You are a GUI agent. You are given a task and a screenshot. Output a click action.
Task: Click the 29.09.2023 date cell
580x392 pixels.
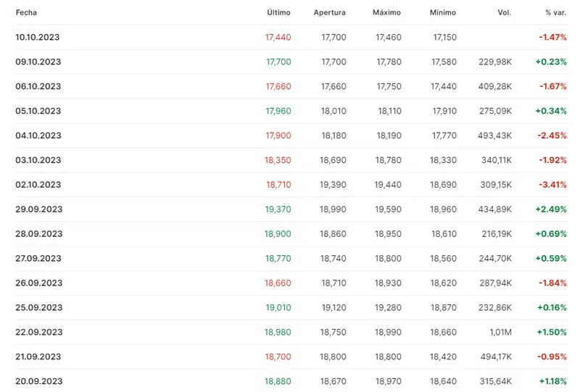click(x=38, y=209)
